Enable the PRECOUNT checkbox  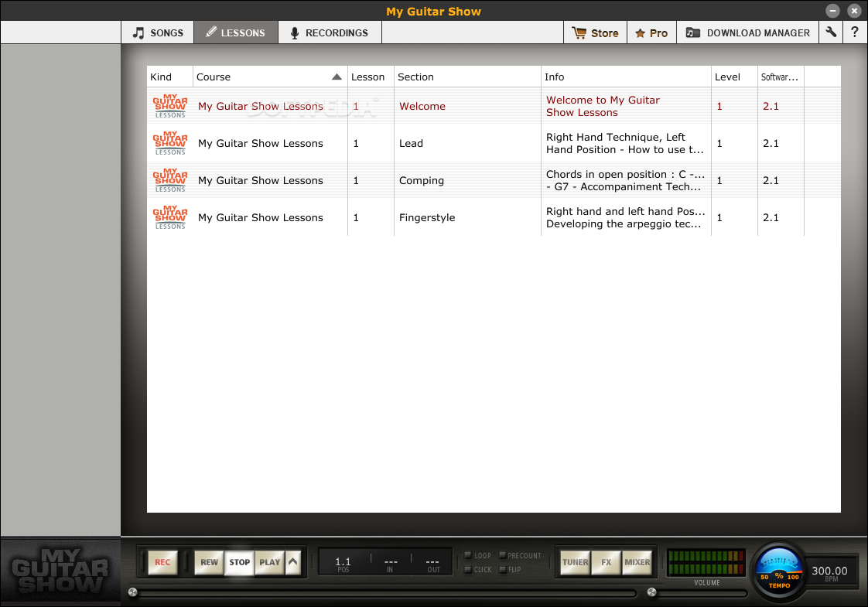point(502,555)
